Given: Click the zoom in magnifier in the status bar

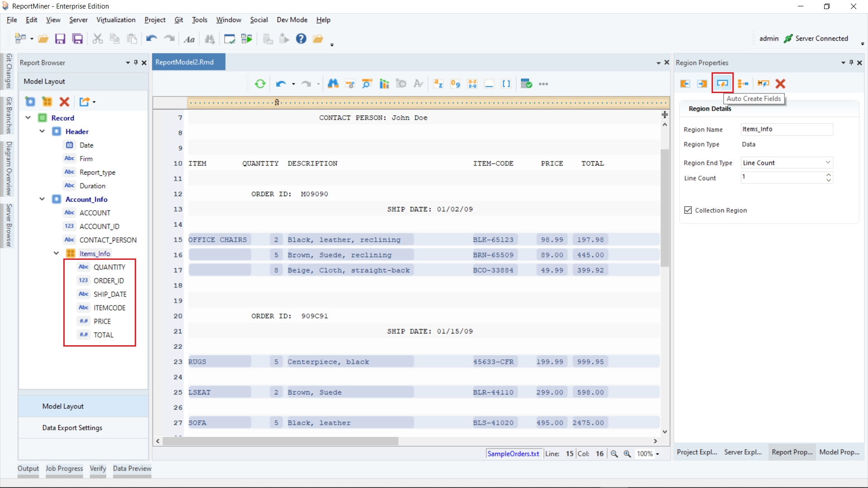Looking at the screenshot, I should 627,454.
